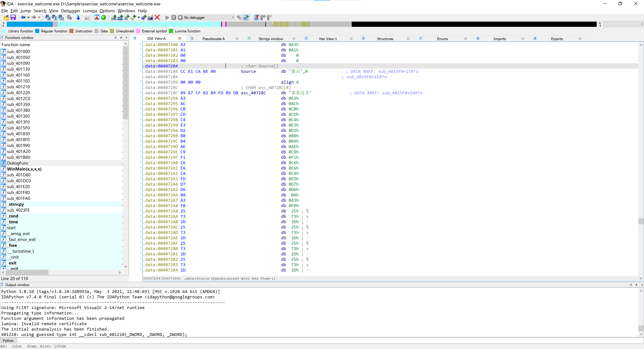
Task: Click blue down arrow jump icon
Action: (x=78, y=17)
